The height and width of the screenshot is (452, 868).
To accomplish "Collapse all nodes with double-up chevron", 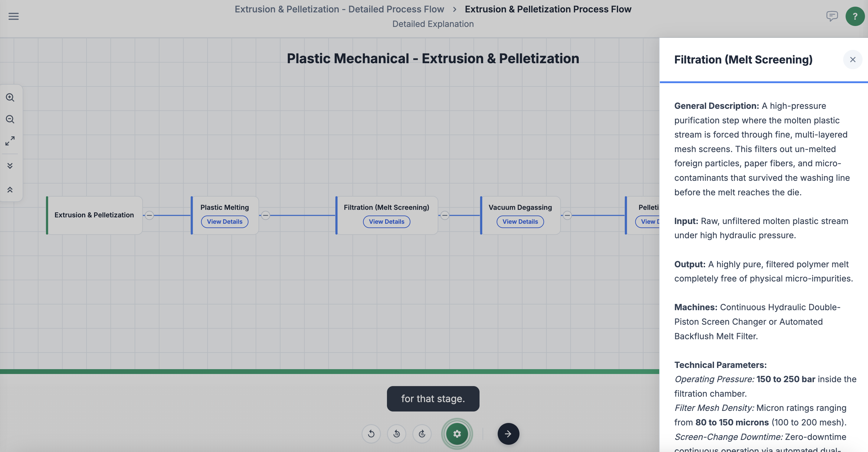I will (10, 190).
